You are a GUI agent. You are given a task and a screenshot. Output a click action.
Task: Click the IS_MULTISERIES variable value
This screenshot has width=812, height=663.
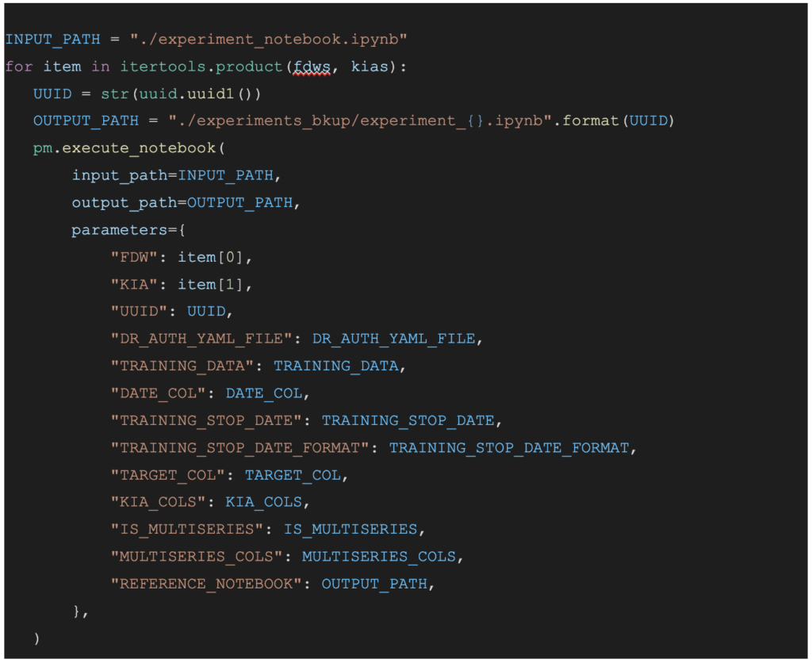[x=350, y=529]
